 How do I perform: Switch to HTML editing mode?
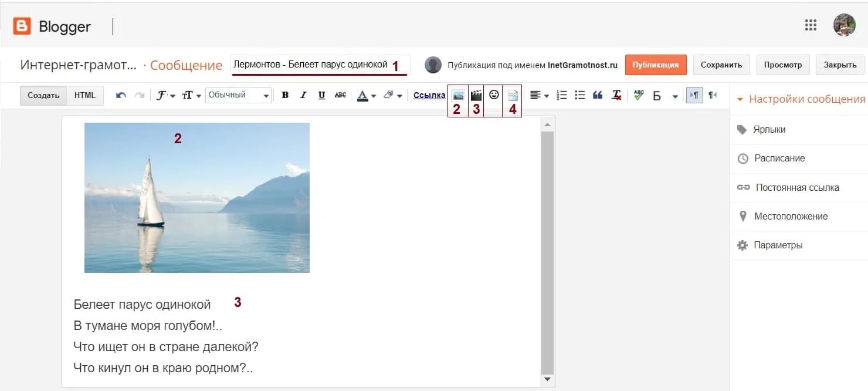[85, 96]
